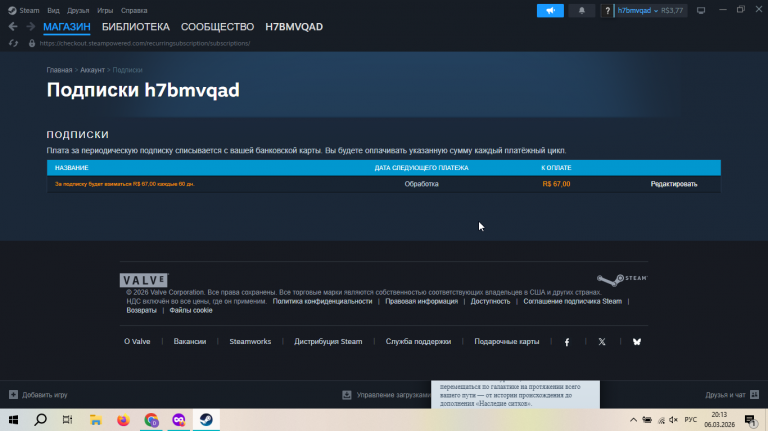Open Правовая информация link

[421, 301]
